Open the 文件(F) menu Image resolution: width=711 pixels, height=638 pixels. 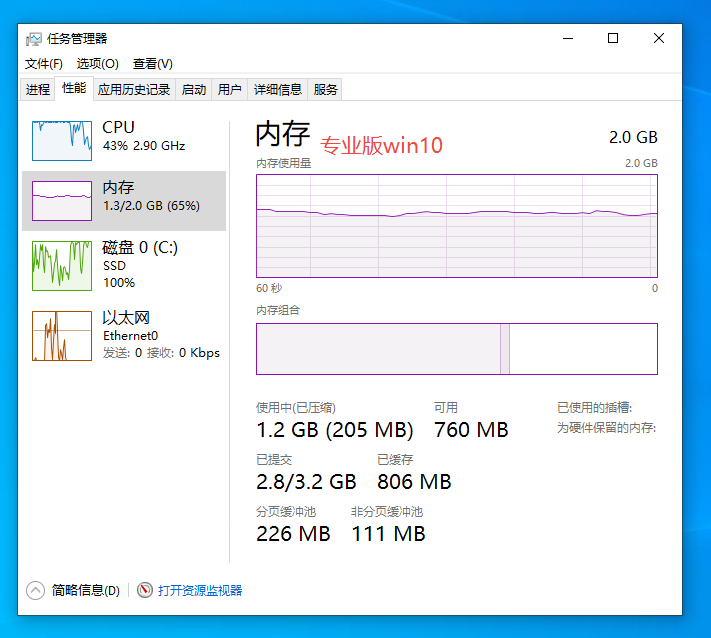[44, 63]
